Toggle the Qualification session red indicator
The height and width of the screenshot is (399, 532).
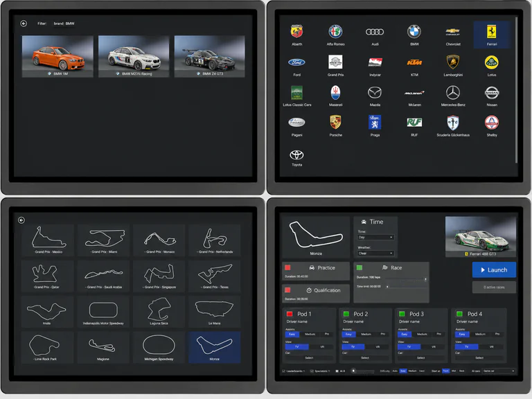pyautogui.click(x=287, y=290)
